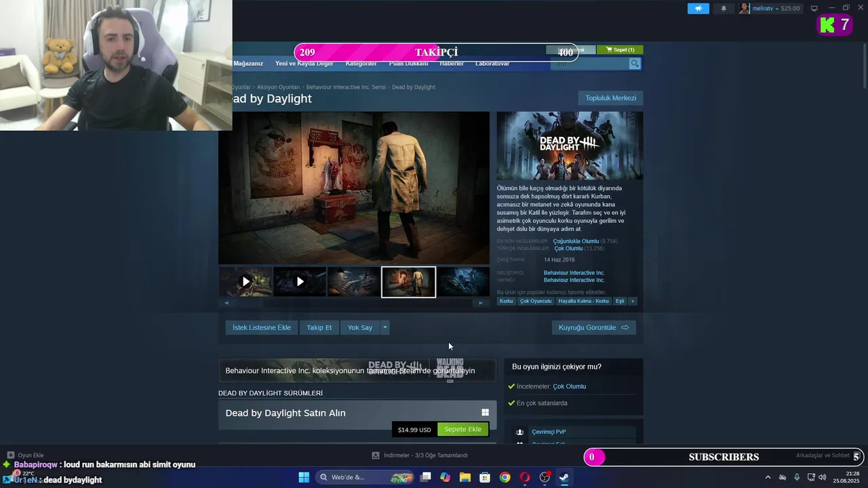Image resolution: width=868 pixels, height=488 pixels.
Task: Expand more tags with the plus button
Action: coord(633,301)
